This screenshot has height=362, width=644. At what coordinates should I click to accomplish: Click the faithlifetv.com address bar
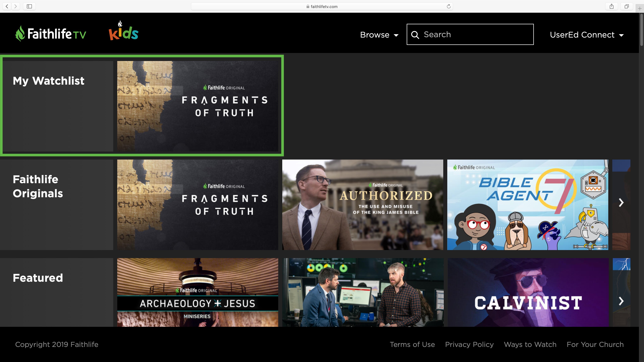322,7
